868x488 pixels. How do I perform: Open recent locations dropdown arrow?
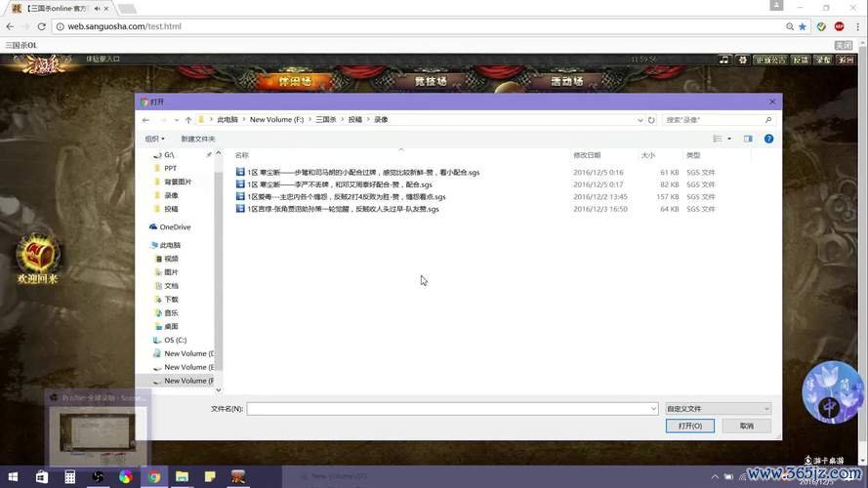tap(176, 120)
